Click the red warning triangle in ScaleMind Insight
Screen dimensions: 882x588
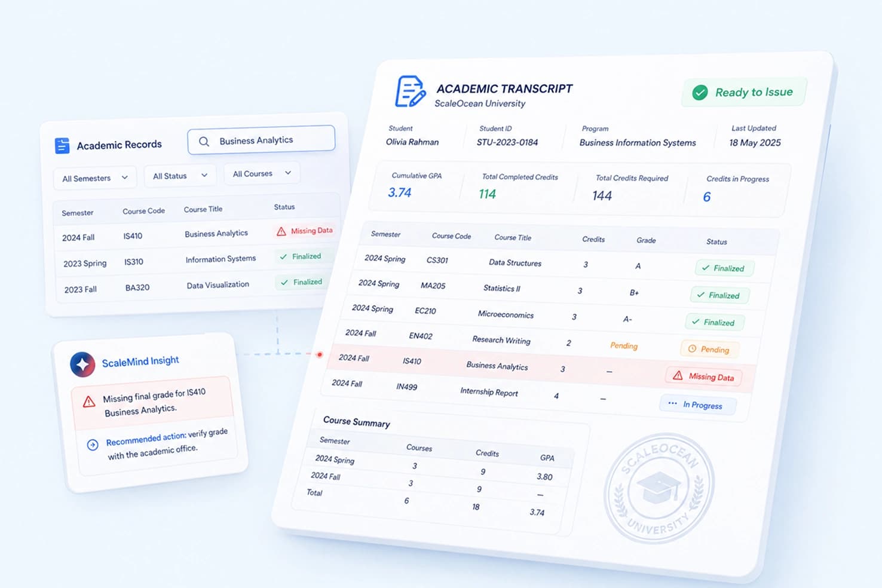tap(89, 402)
